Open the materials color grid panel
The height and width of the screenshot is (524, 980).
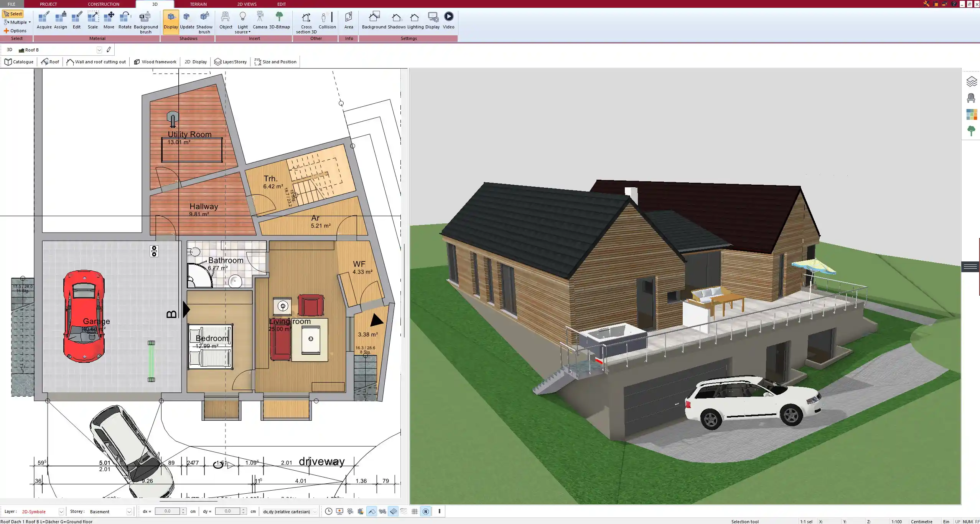(x=971, y=114)
